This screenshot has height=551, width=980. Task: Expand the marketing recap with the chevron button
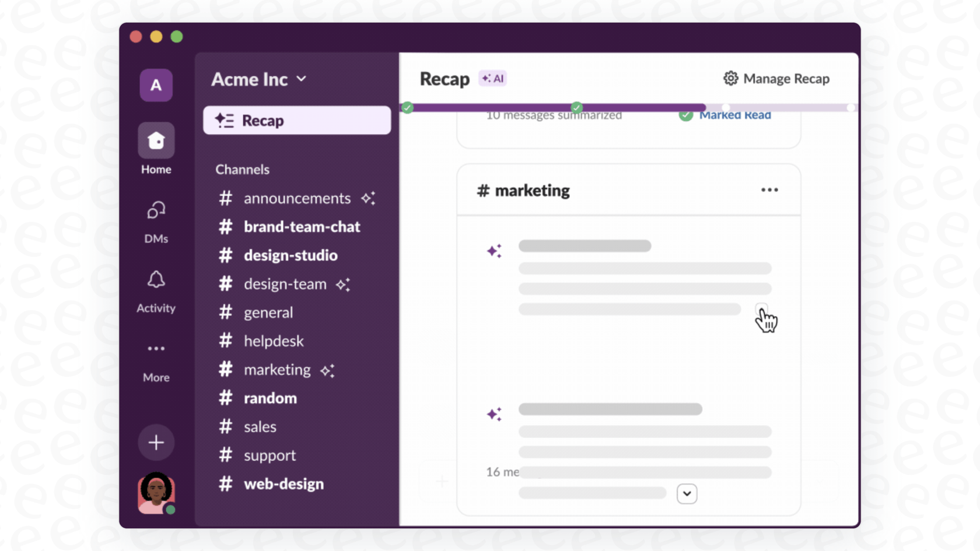(687, 493)
